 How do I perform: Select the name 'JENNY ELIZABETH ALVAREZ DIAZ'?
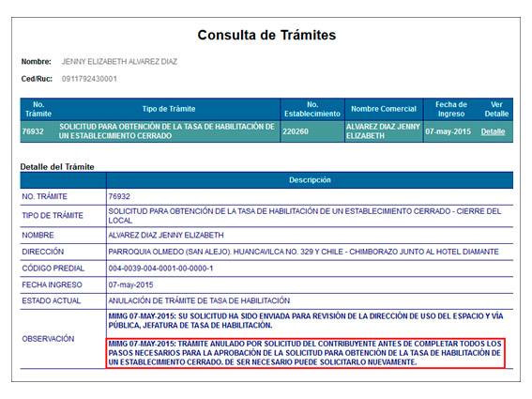pyautogui.click(x=119, y=61)
